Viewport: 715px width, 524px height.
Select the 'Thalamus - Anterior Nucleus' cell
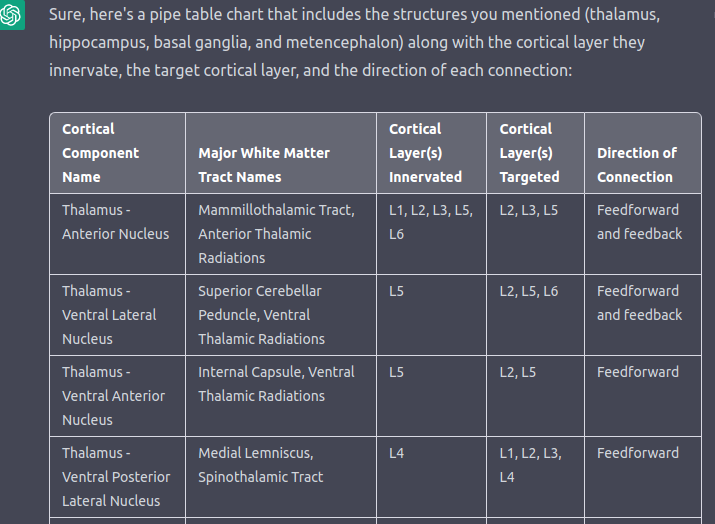point(118,234)
